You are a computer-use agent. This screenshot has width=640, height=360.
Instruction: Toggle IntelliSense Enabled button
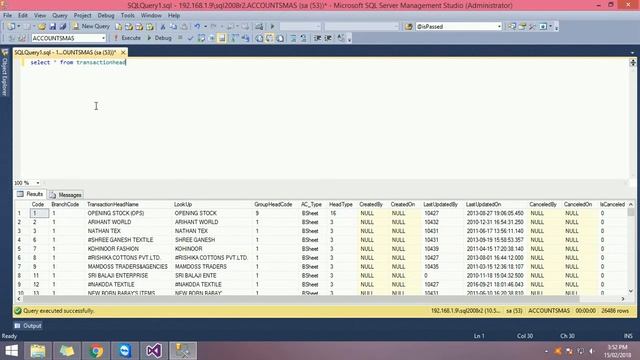coord(222,38)
